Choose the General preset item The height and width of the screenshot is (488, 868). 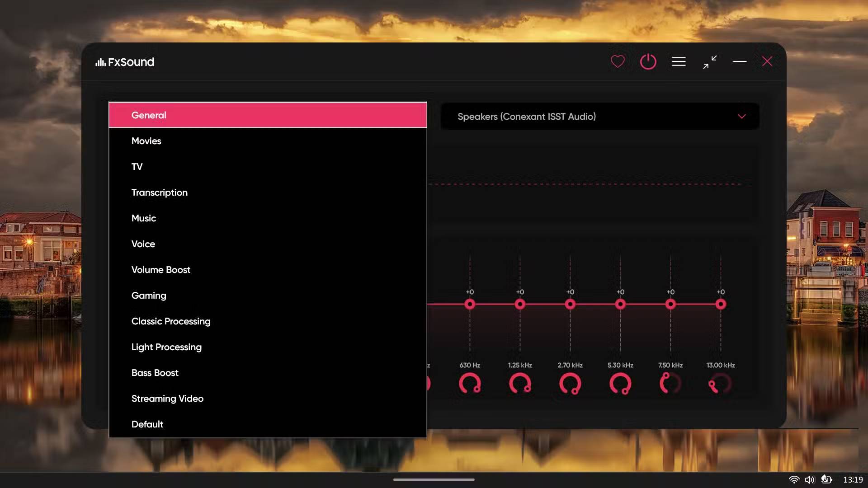point(149,115)
